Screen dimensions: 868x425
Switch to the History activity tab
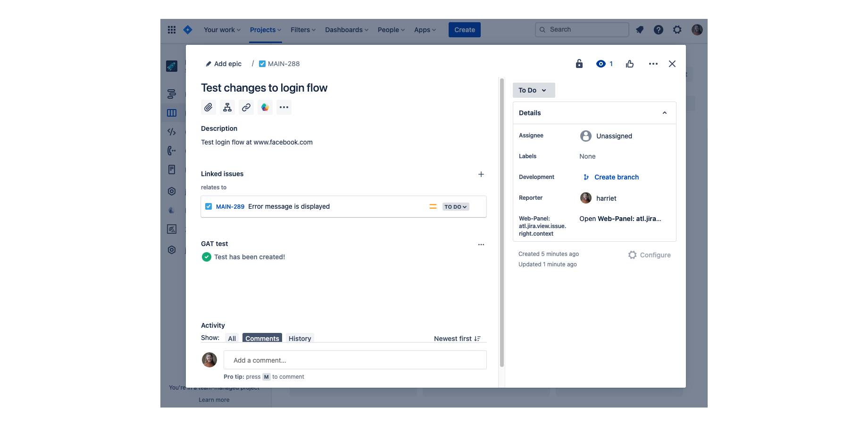[300, 338]
